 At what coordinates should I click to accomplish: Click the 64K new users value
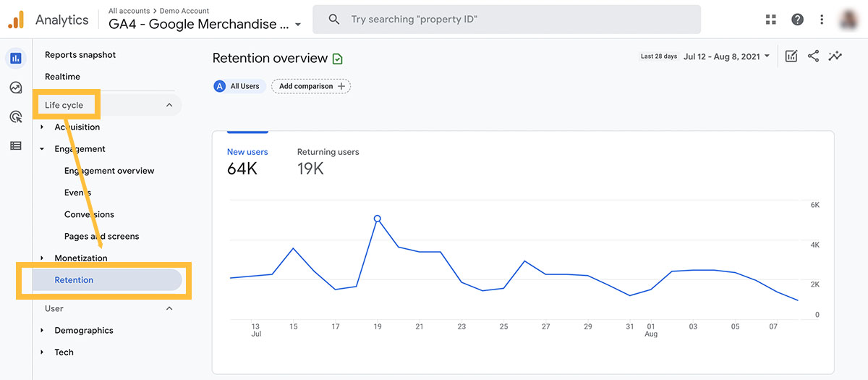coord(242,169)
